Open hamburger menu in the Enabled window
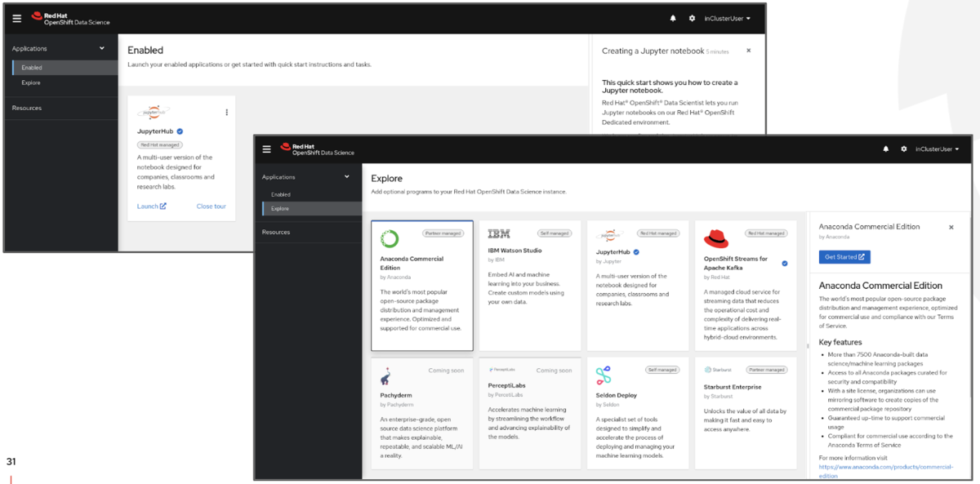 [16, 18]
